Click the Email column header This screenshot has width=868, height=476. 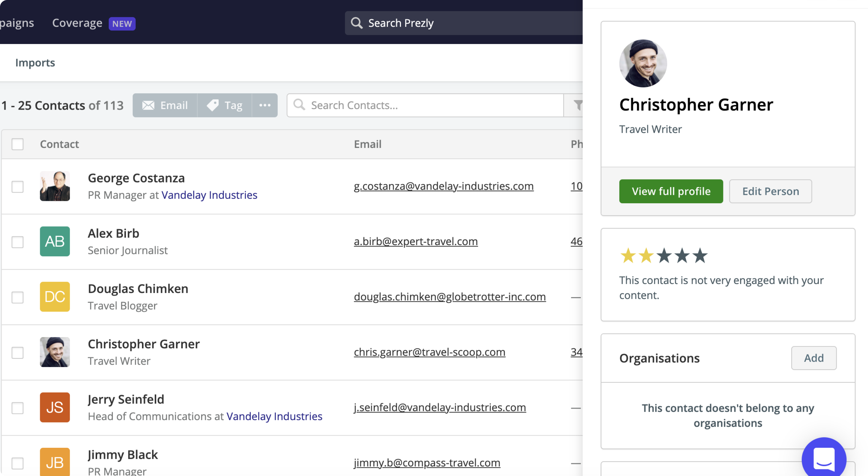tap(368, 144)
